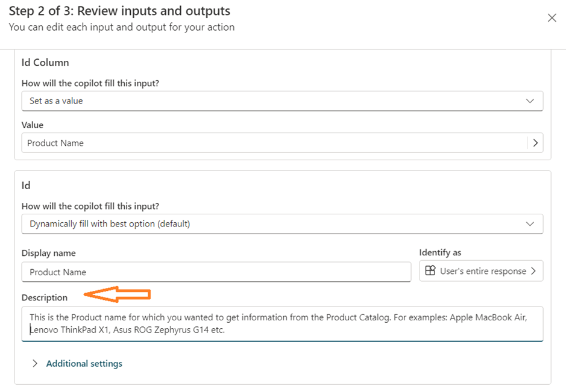Click the chevron after User's entire response
Viewport: 566px width, 392px height.
tap(533, 271)
